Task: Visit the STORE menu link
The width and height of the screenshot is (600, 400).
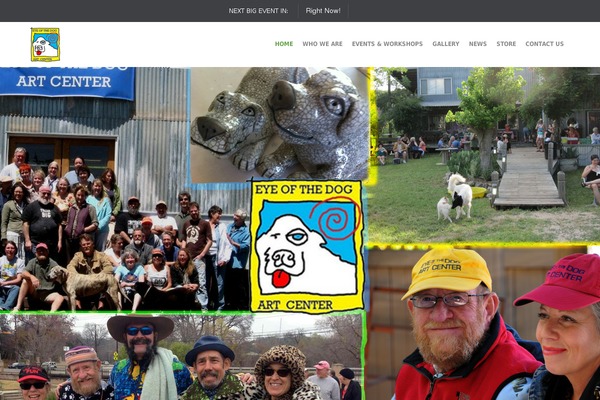Action: (x=506, y=44)
